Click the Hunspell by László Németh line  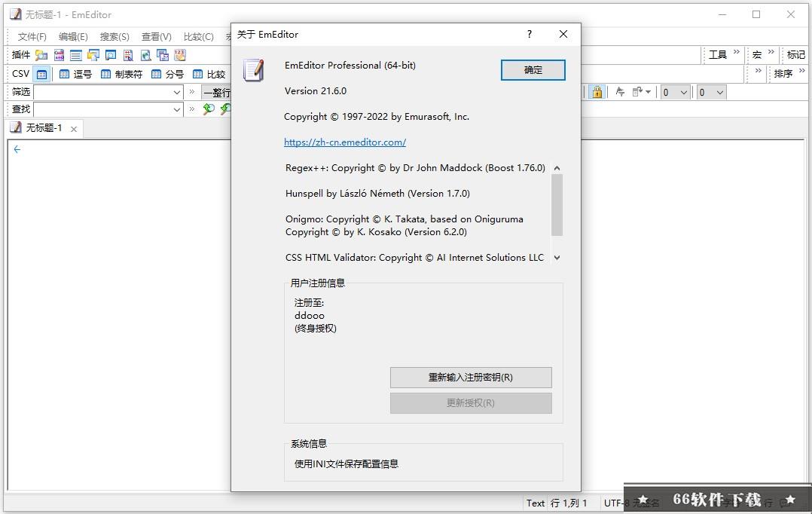[x=377, y=193]
